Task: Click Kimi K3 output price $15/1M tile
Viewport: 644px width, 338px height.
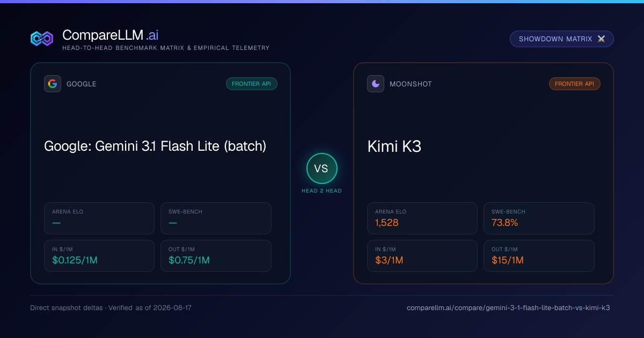Action: pyautogui.click(x=539, y=256)
